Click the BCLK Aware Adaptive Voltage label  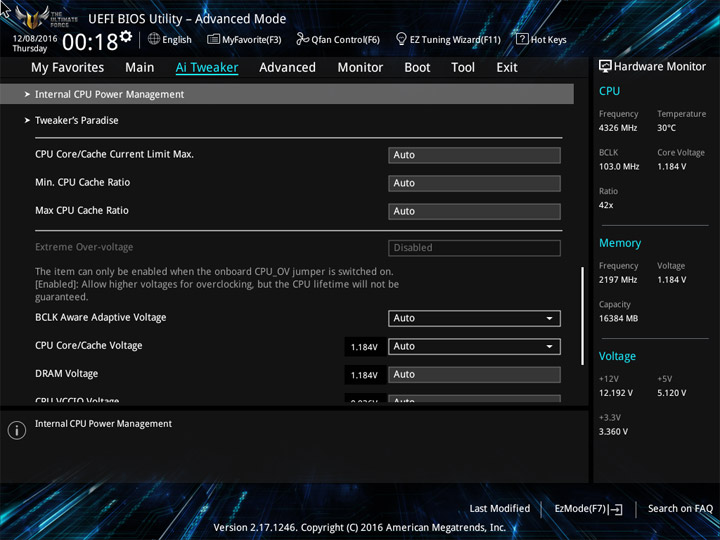[101, 317]
